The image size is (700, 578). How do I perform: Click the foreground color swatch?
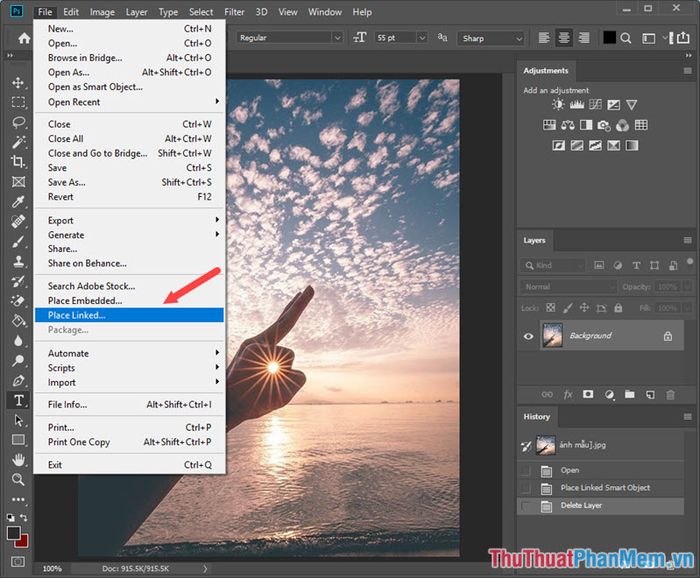click(x=13, y=533)
